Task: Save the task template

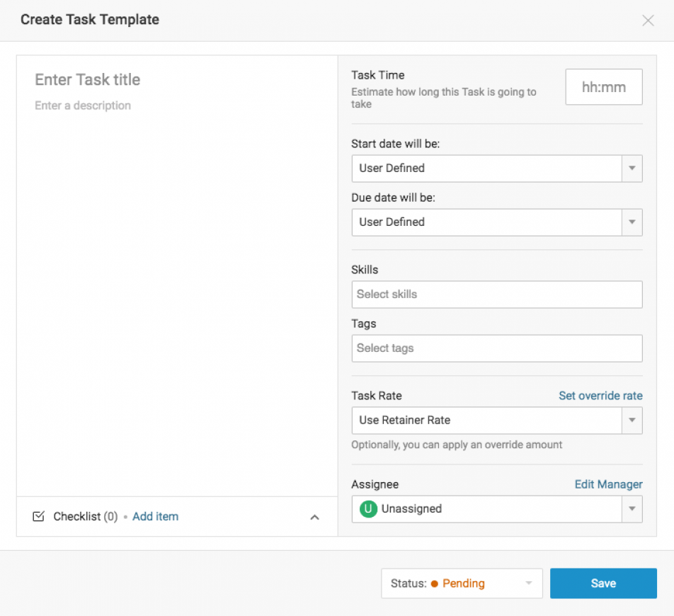Action: point(603,583)
